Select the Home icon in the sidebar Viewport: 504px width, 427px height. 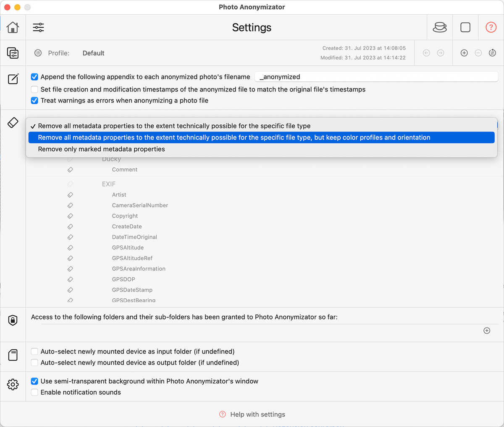coord(13,27)
